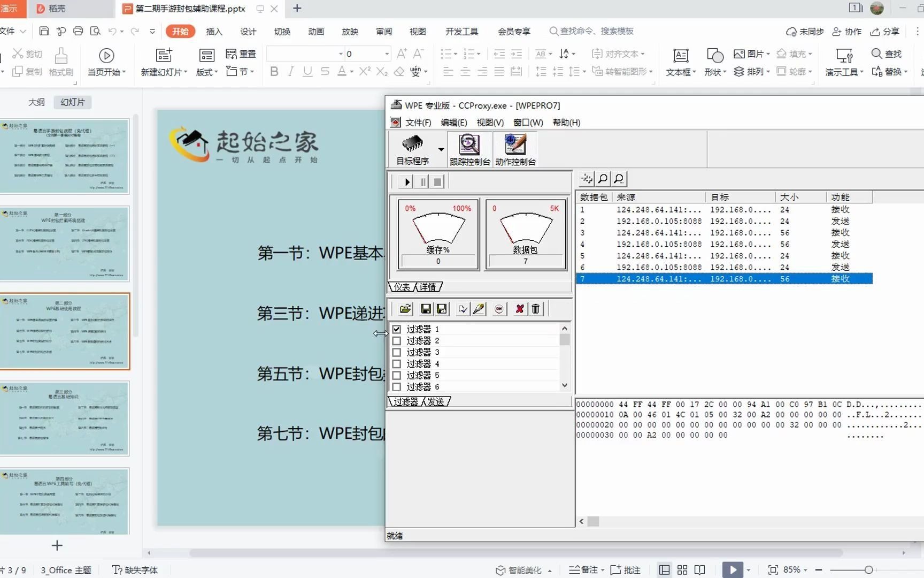Image resolution: width=924 pixels, height=578 pixels.
Task: Click add new slide plus button
Action: coord(57,545)
